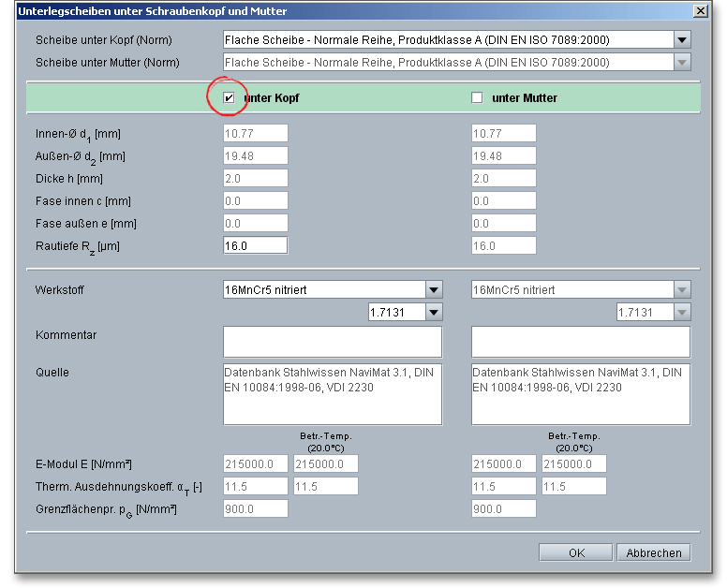Click the left Kommentar text box

pos(332,342)
